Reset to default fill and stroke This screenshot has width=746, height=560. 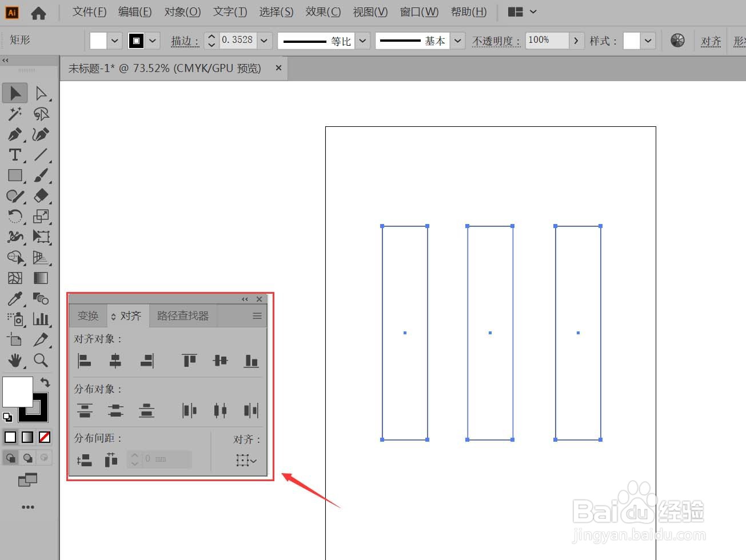click(x=7, y=417)
